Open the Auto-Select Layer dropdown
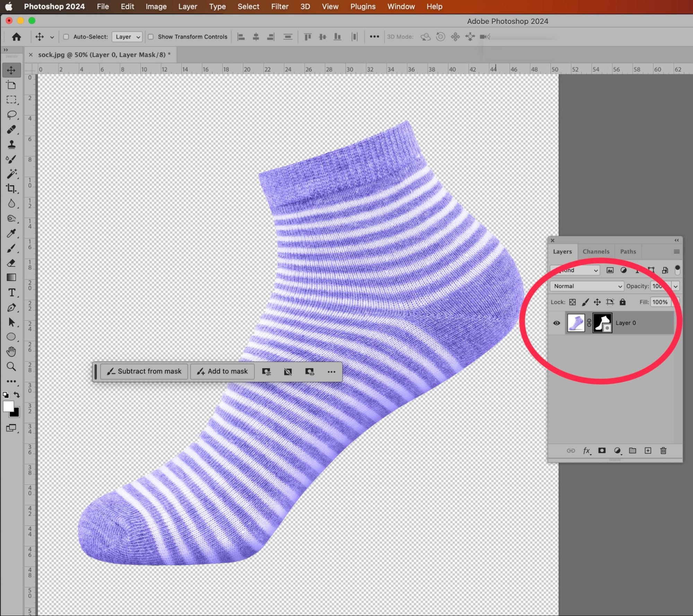 [x=127, y=37]
